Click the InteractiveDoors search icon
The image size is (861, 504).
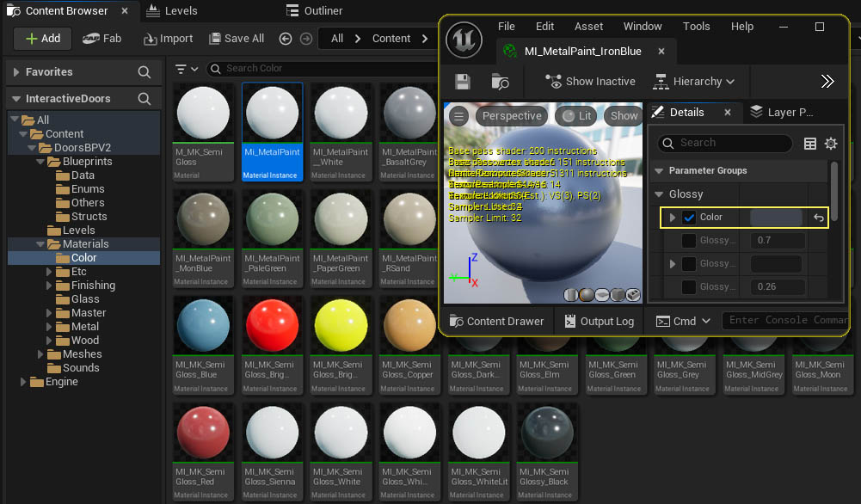pos(145,99)
